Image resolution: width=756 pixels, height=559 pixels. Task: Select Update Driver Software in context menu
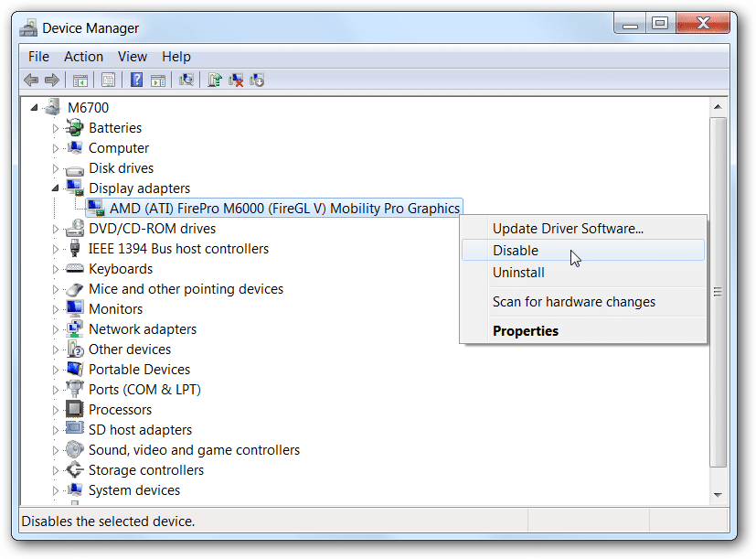point(568,229)
